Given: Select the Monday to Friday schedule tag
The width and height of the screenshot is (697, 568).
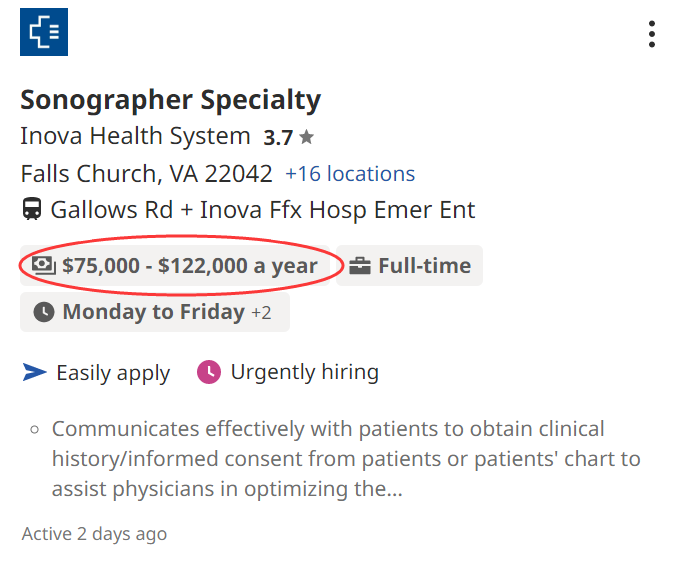Looking at the screenshot, I should (x=155, y=312).
